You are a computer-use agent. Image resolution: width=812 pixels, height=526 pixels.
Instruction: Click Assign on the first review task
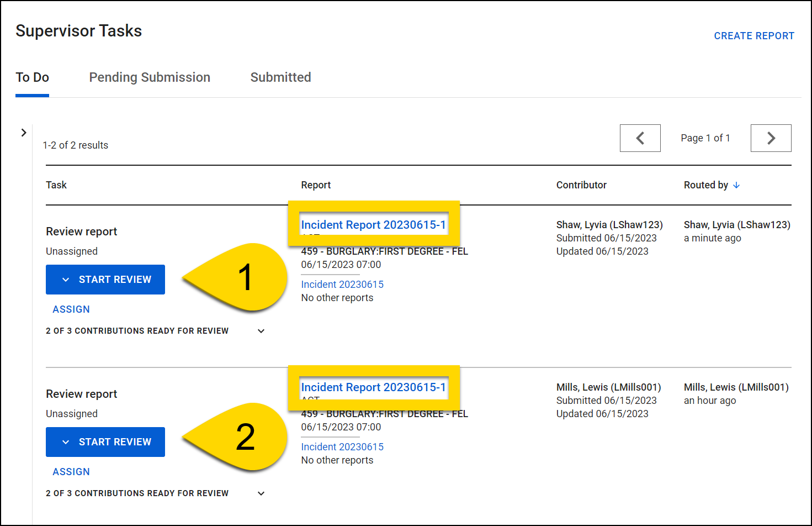click(71, 309)
